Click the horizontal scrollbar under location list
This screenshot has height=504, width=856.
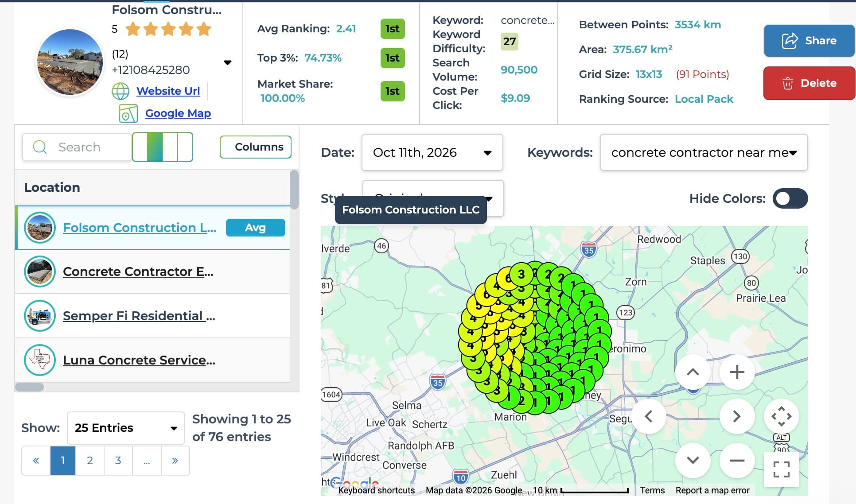coord(30,387)
